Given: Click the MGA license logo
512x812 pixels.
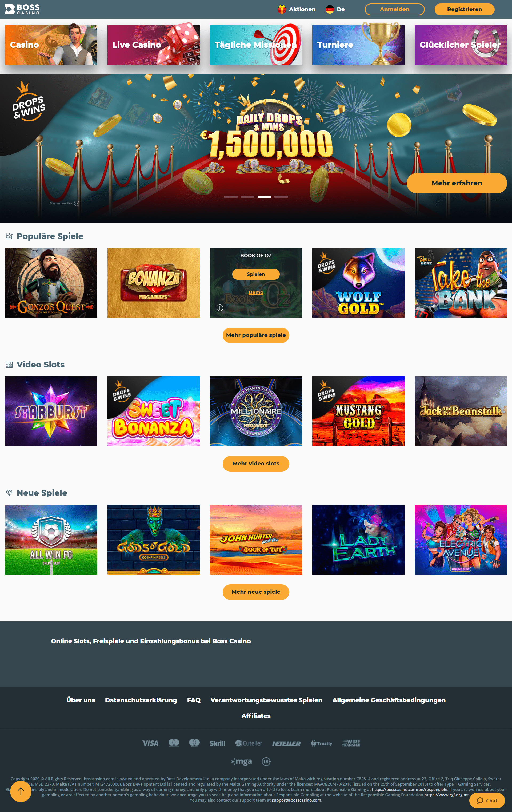Looking at the screenshot, I should click(x=242, y=761).
